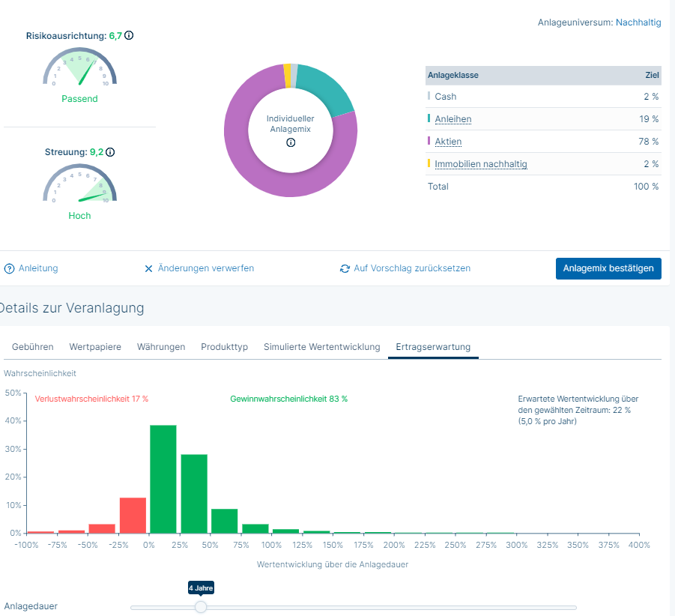Click info icon beside Streuung value

click(x=110, y=152)
